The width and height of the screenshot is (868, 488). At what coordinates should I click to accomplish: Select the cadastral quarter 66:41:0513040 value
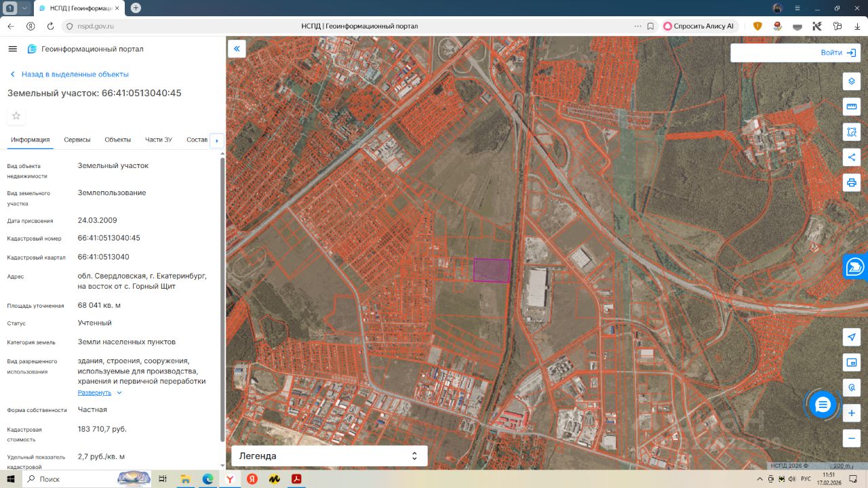[104, 257]
